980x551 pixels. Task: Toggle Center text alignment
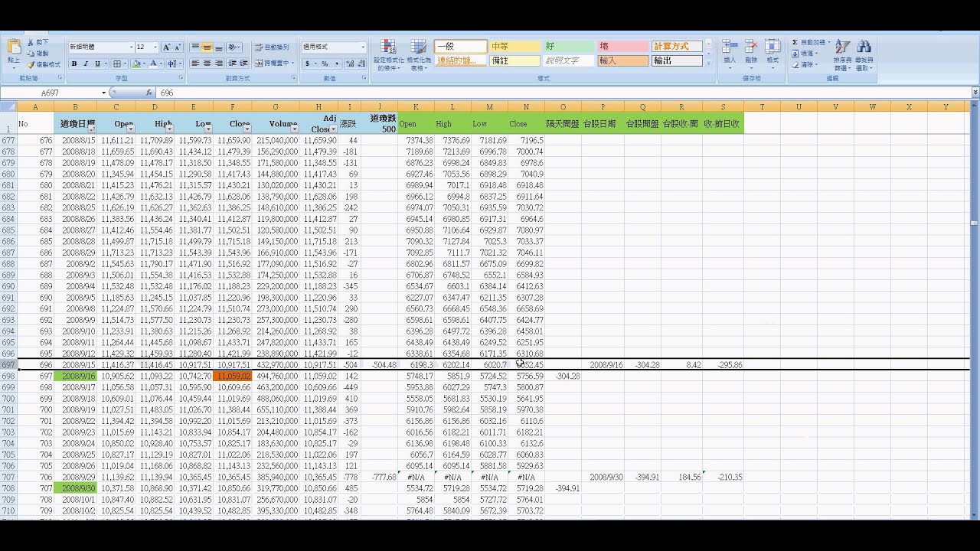tap(207, 64)
